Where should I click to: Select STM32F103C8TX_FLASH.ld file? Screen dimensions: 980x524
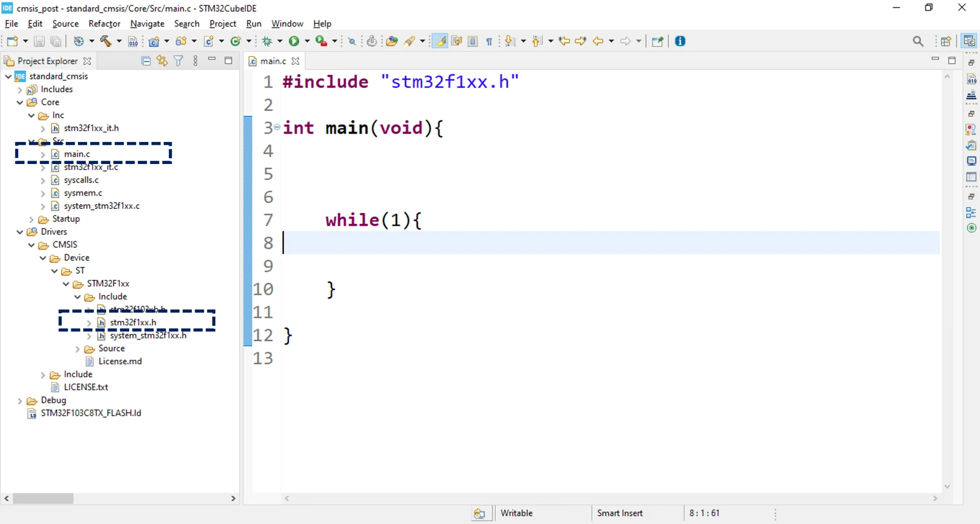tap(91, 413)
